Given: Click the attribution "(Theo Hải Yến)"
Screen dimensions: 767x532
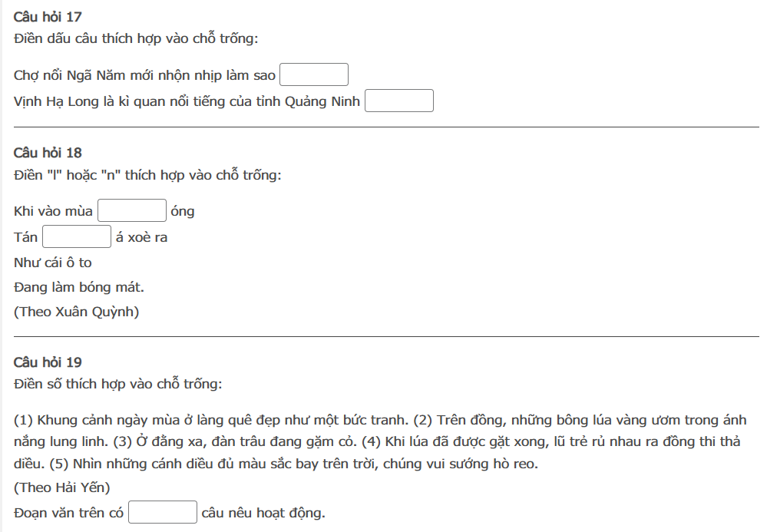Looking at the screenshot, I should pyautogui.click(x=62, y=487).
